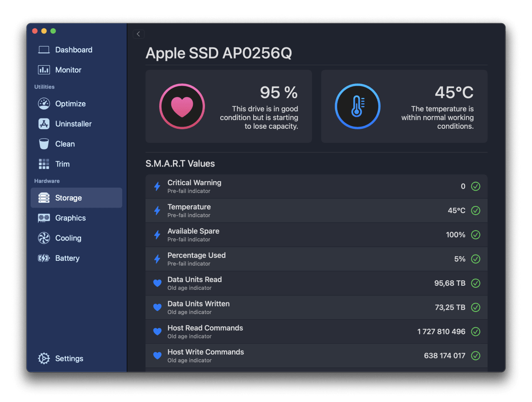
Task: Click the Optimize gauge icon
Action: coord(44,103)
